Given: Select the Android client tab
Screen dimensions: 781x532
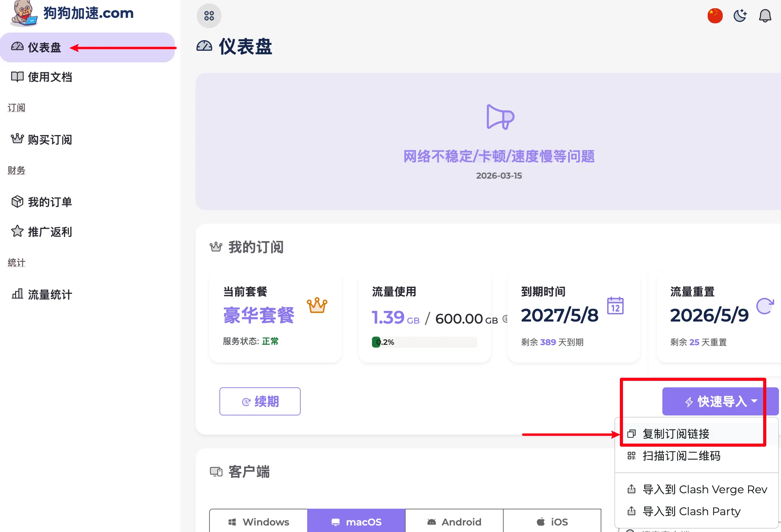Looking at the screenshot, I should tap(454, 521).
